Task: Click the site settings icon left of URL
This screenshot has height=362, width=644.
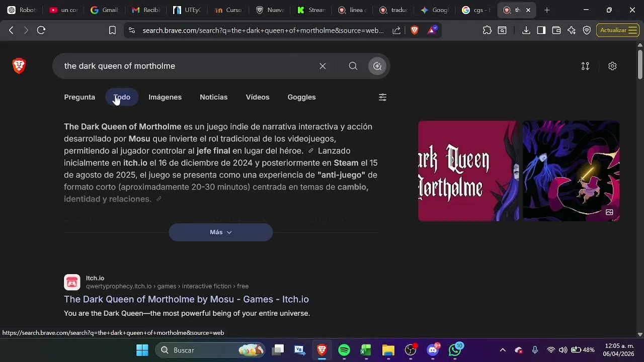Action: [131, 30]
